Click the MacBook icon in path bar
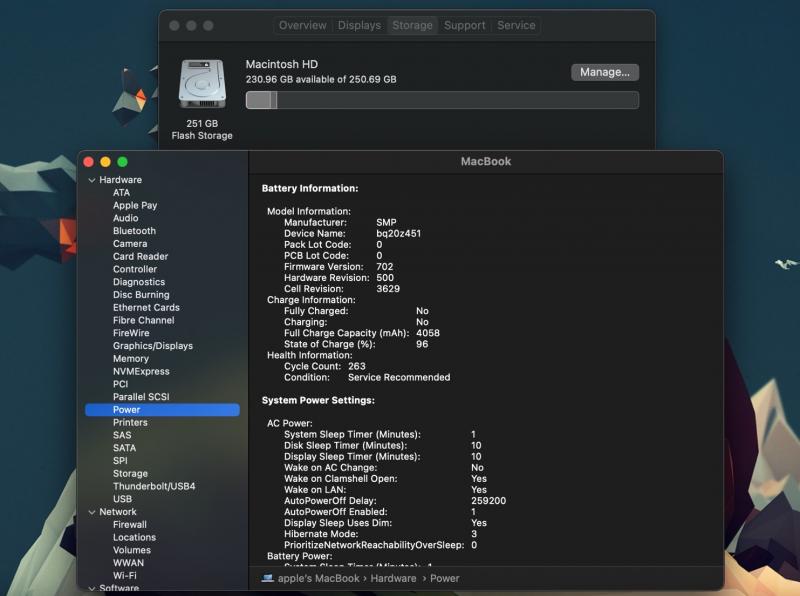 pos(267,578)
